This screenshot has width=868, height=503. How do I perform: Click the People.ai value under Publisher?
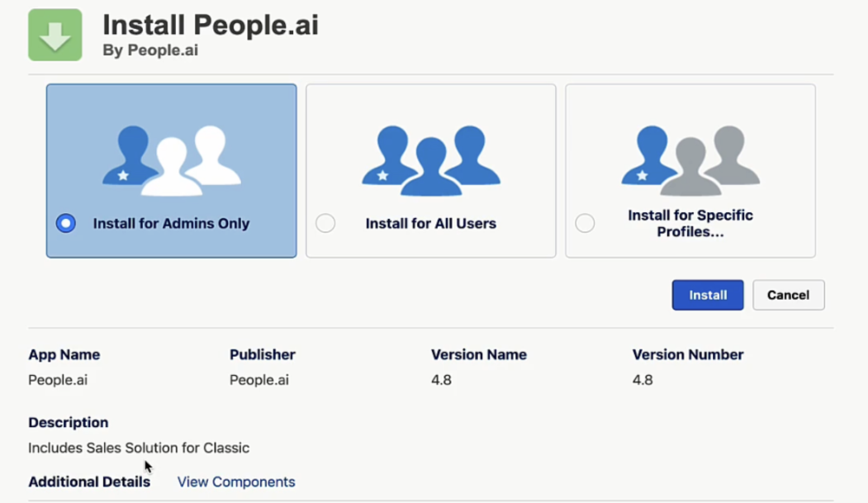click(259, 380)
